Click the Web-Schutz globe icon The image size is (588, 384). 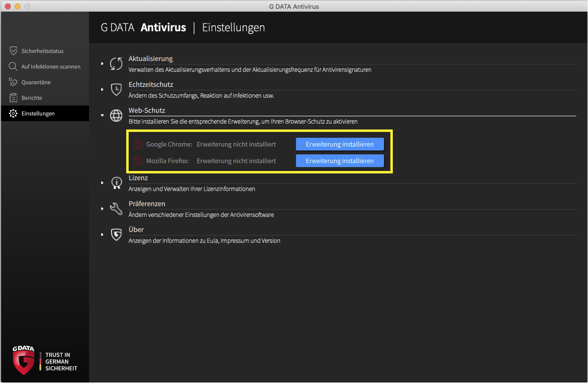coord(116,115)
